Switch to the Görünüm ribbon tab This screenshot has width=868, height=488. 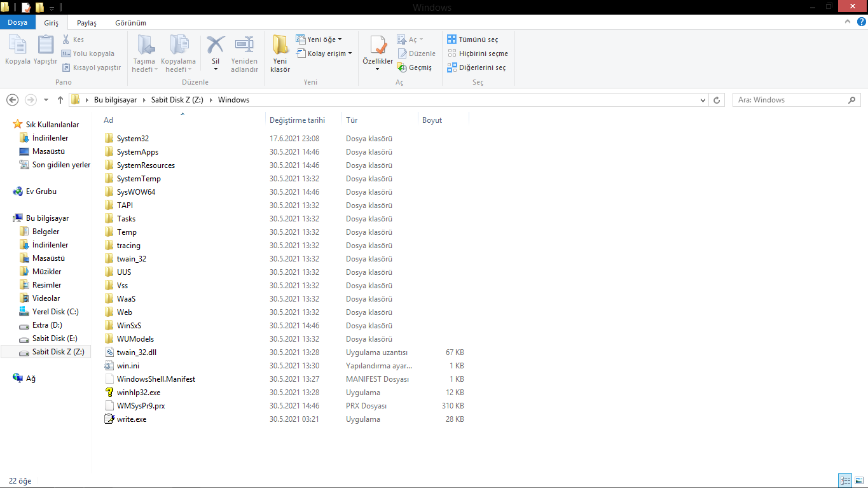(130, 22)
